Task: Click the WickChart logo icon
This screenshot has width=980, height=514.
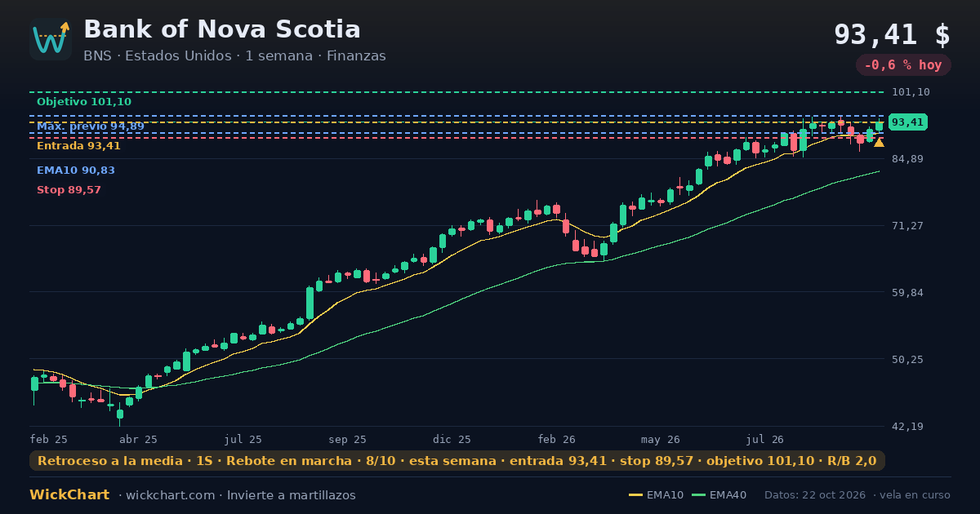Action: 51,39
